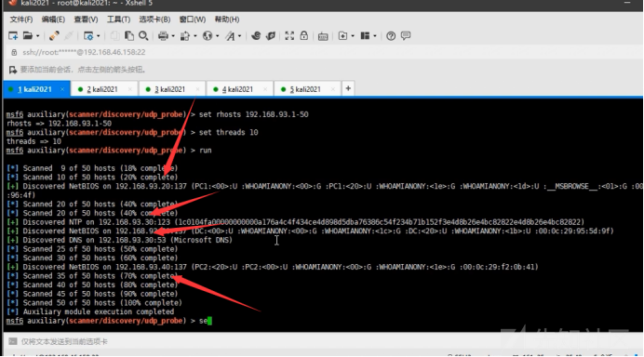Open the 选项卡(B) menu
The width and height of the screenshot is (644, 357).
tap(154, 20)
